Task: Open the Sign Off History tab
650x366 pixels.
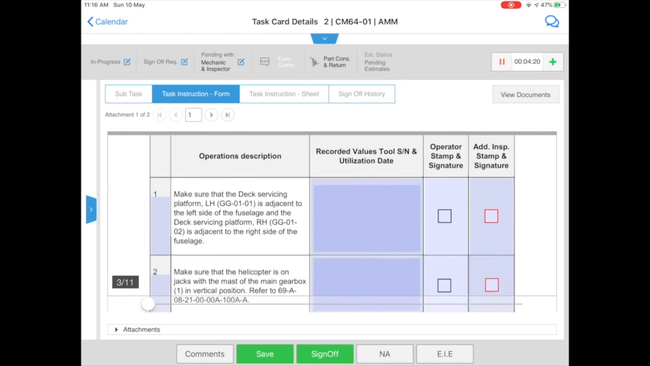Action: [361, 94]
